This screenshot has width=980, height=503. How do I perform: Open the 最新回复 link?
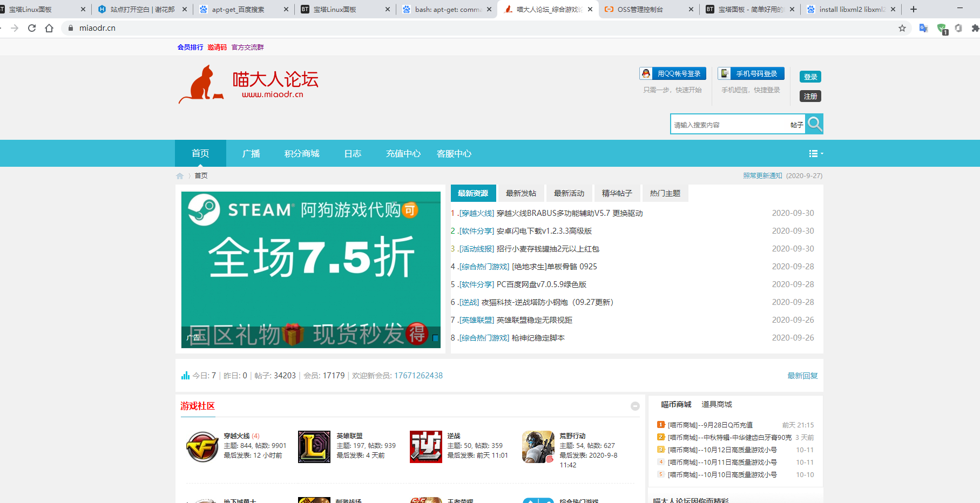pyautogui.click(x=802, y=376)
